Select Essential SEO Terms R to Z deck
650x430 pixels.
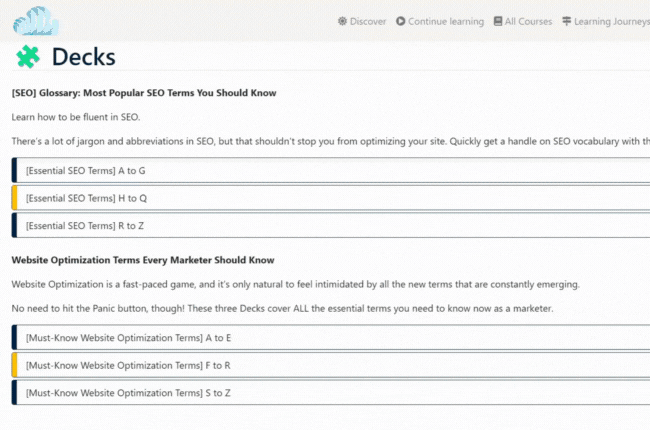(x=85, y=226)
